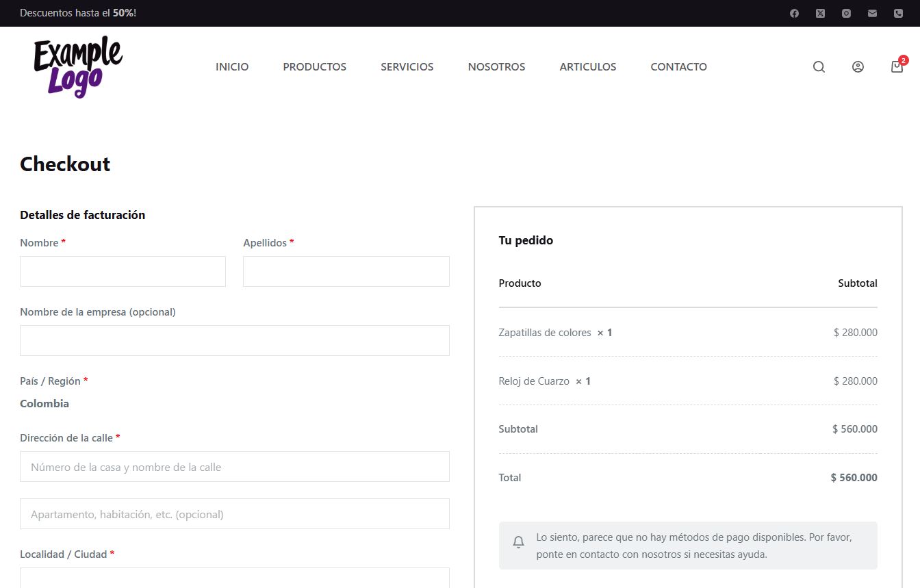Screen dimensions: 920x588
Task: Click the street address field
Action: (x=234, y=466)
